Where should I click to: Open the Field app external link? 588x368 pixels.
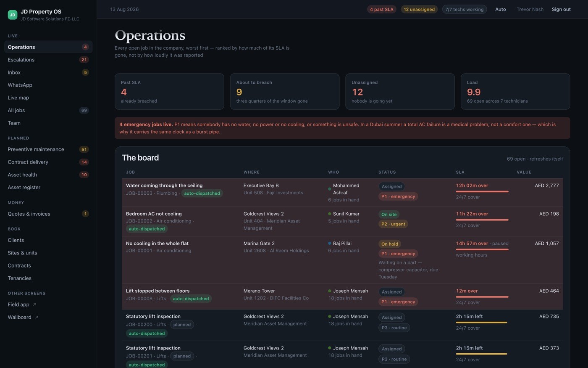coord(48,304)
